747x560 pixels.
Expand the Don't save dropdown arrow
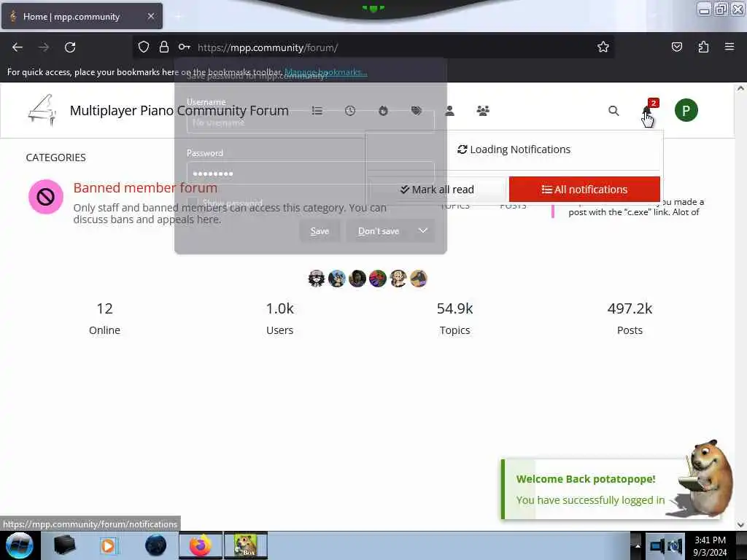tap(422, 230)
